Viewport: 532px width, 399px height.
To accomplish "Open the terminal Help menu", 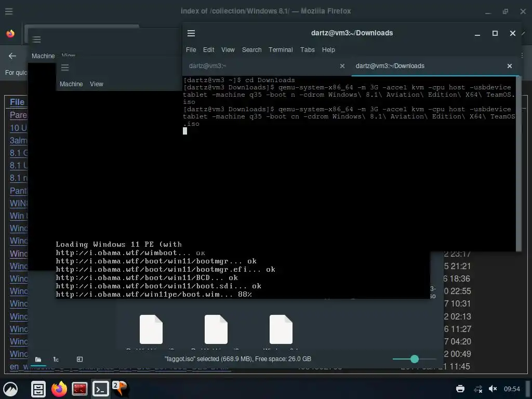I will (x=328, y=49).
